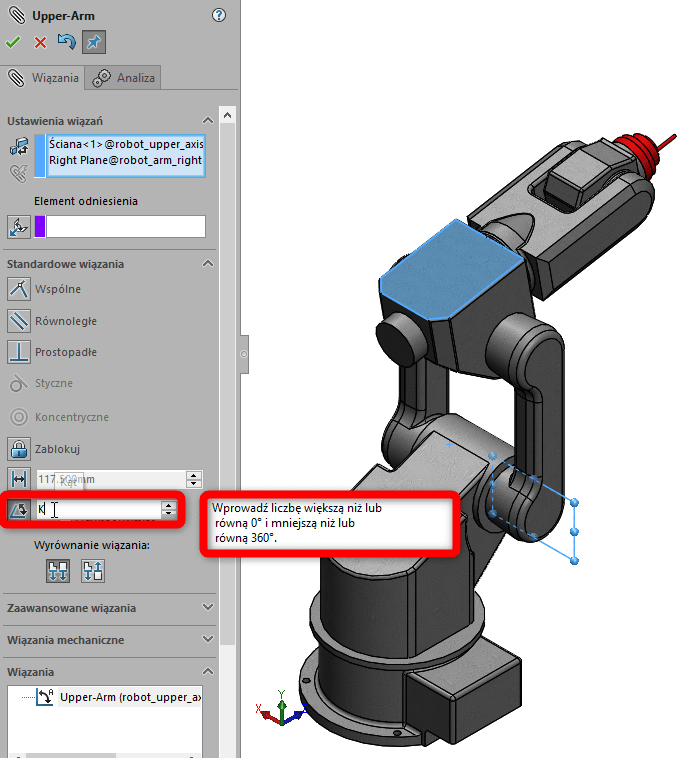
Task: Select the Zablokuj lock mate icon
Action: (x=19, y=449)
